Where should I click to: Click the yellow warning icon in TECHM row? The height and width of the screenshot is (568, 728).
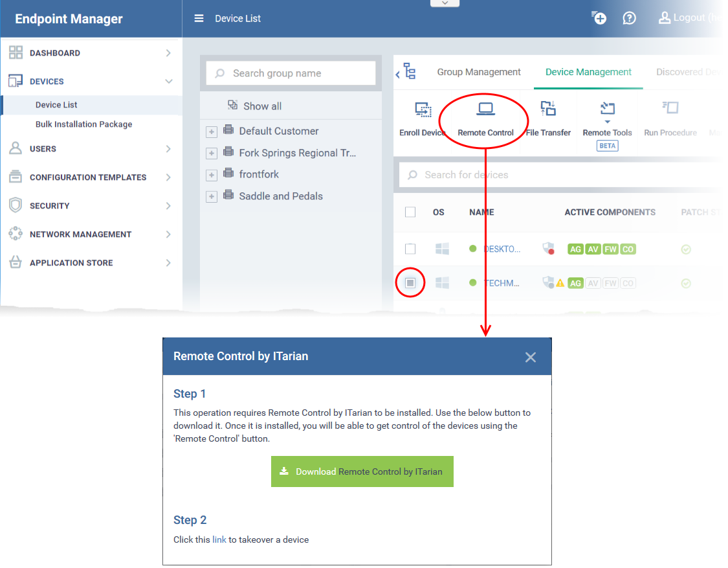(x=560, y=283)
